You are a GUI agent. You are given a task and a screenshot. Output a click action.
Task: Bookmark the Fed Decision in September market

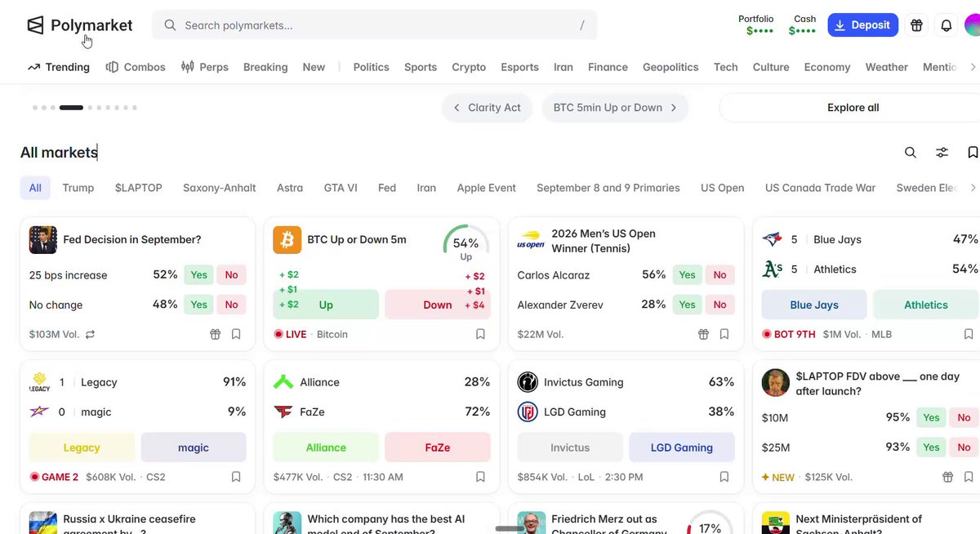pyautogui.click(x=236, y=334)
